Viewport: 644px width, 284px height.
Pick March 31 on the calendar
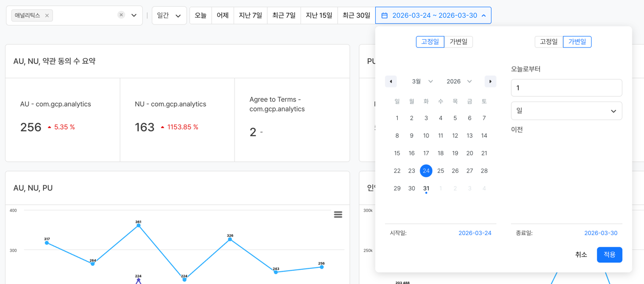(426, 188)
